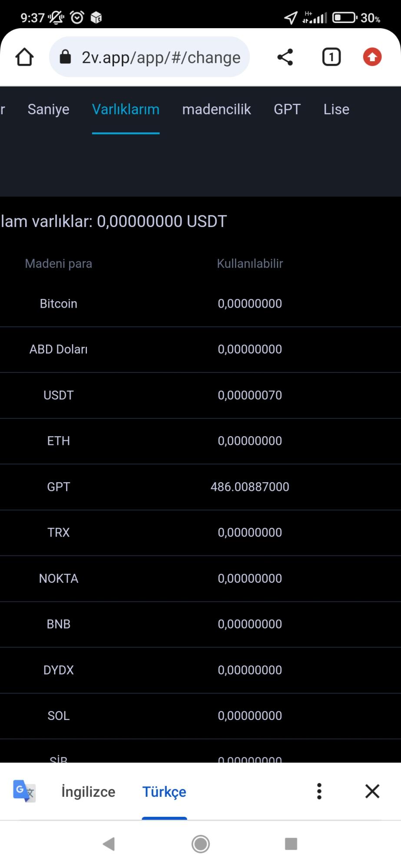The image size is (401, 868).
Task: Tap the red update arrow icon
Action: coord(372,57)
